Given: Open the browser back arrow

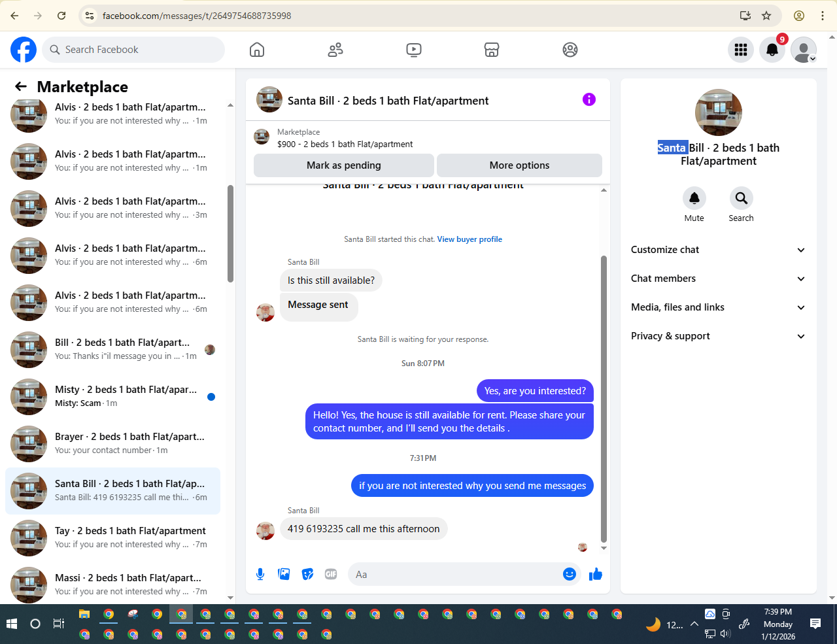Looking at the screenshot, I should [x=14, y=16].
